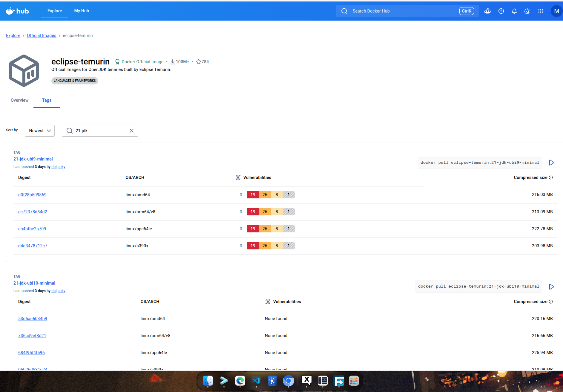The width and height of the screenshot is (563, 392).
Task: Switch to the My Hub nav tab
Action: [82, 11]
